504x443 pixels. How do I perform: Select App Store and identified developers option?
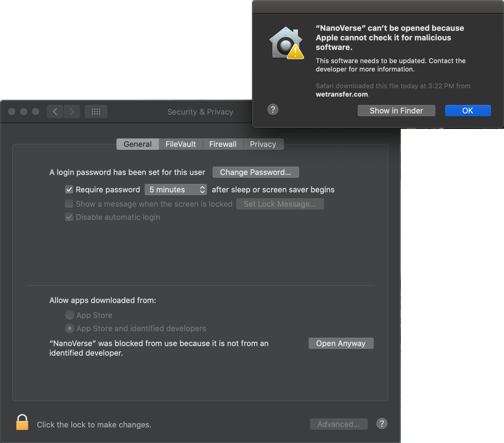[69, 328]
